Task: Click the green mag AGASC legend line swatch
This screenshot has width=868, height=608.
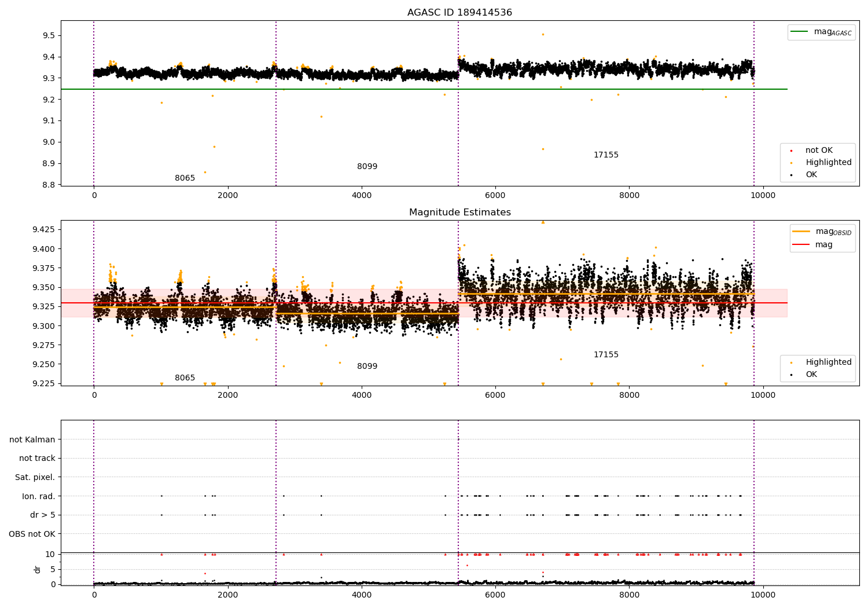Action: coord(800,32)
